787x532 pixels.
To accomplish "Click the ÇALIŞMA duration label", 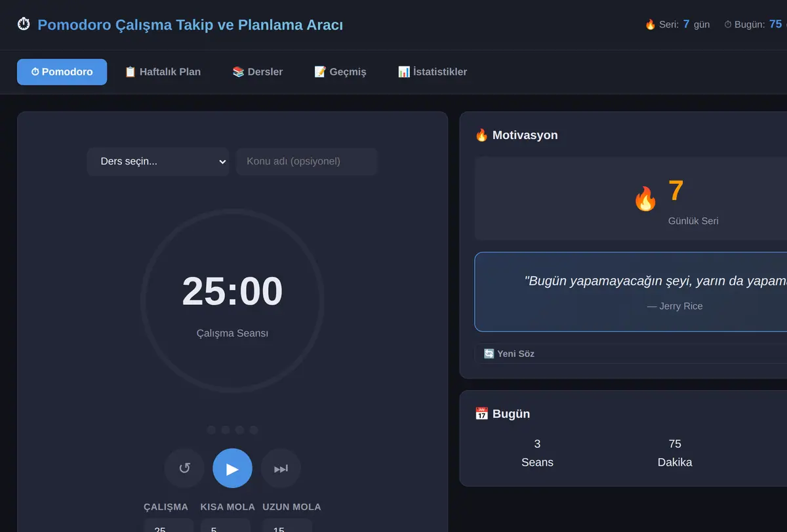I will [x=166, y=507].
